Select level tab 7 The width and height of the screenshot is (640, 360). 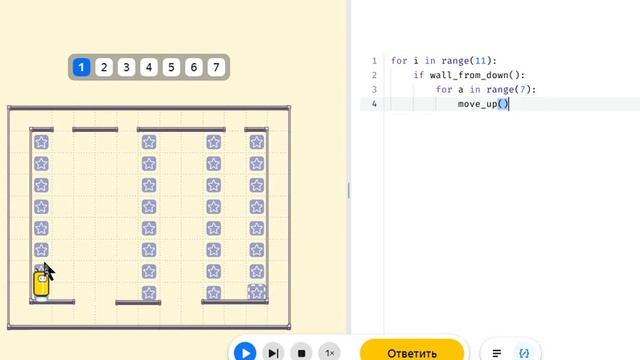[216, 67]
